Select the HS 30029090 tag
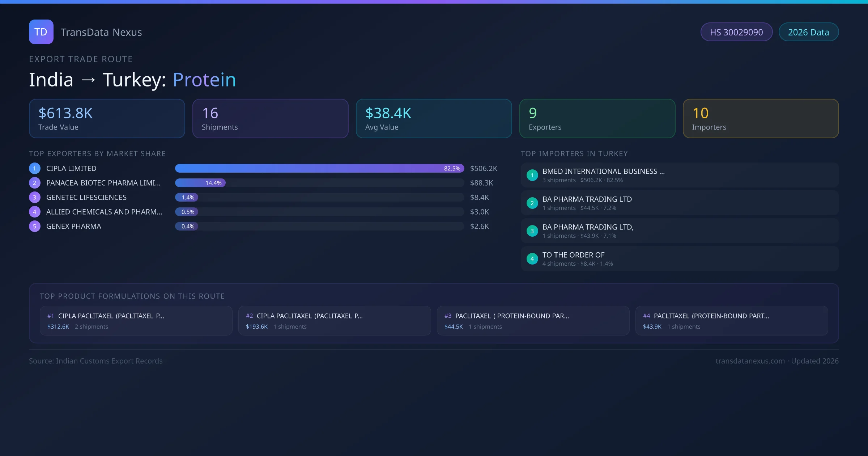This screenshot has height=456, width=868. click(x=736, y=32)
